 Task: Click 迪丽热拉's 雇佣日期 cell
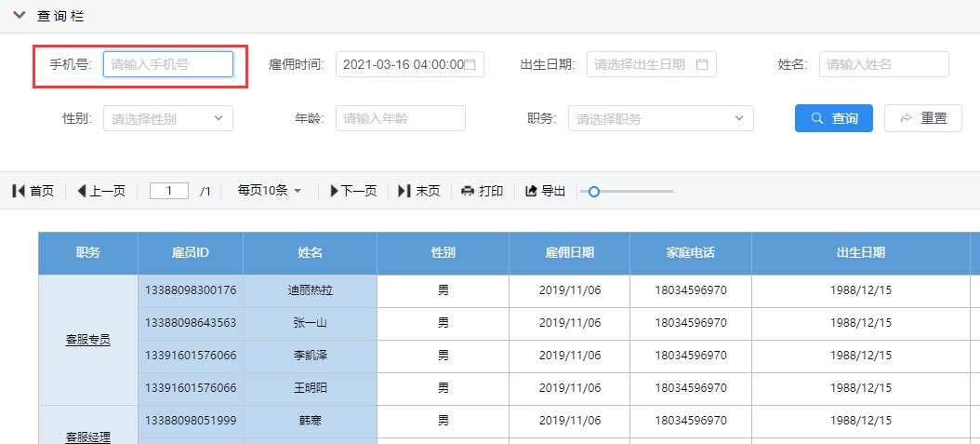[569, 290]
